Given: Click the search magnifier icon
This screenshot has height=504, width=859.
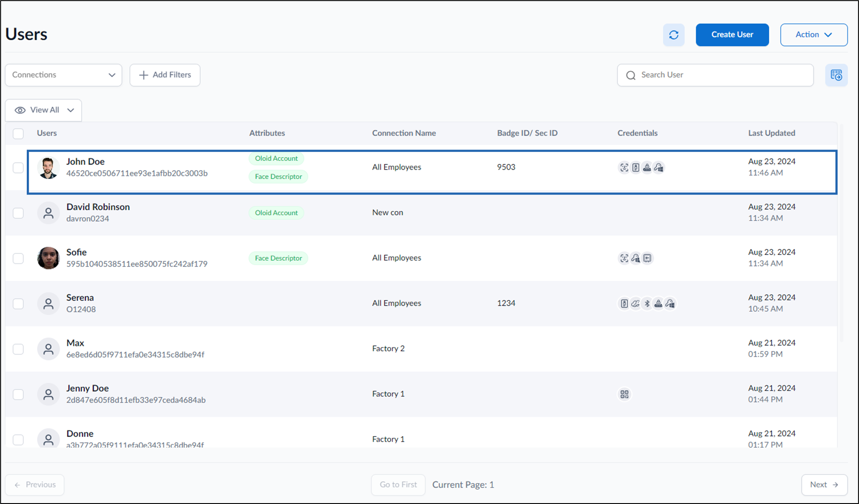Looking at the screenshot, I should tap(630, 75).
